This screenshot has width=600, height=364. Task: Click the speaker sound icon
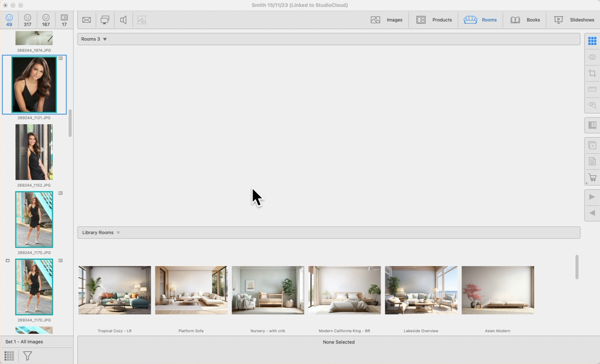pyautogui.click(x=123, y=20)
